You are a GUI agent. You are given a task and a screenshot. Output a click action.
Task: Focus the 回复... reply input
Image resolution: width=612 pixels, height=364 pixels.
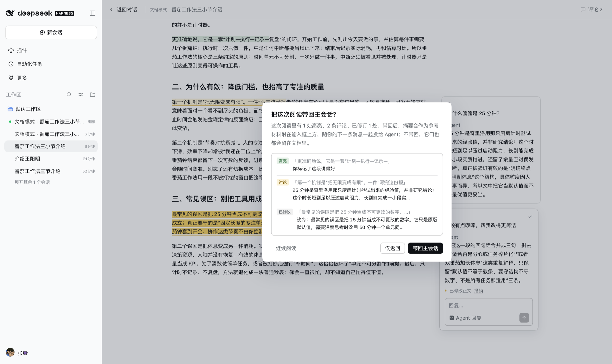pyautogui.click(x=489, y=306)
